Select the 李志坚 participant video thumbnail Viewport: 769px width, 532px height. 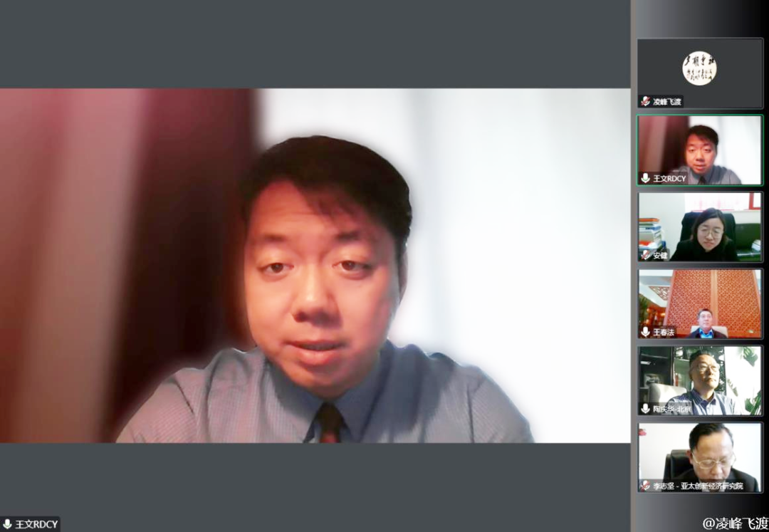pyautogui.click(x=699, y=457)
